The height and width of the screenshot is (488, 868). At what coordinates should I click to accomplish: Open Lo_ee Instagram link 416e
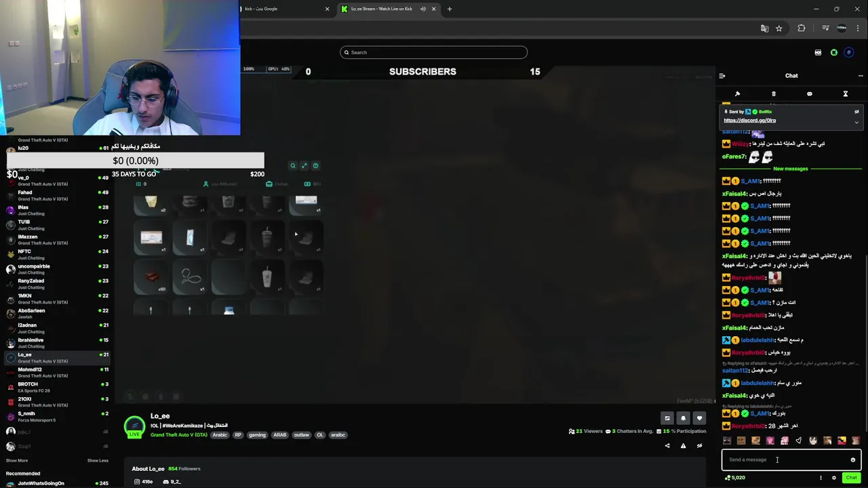click(143, 482)
